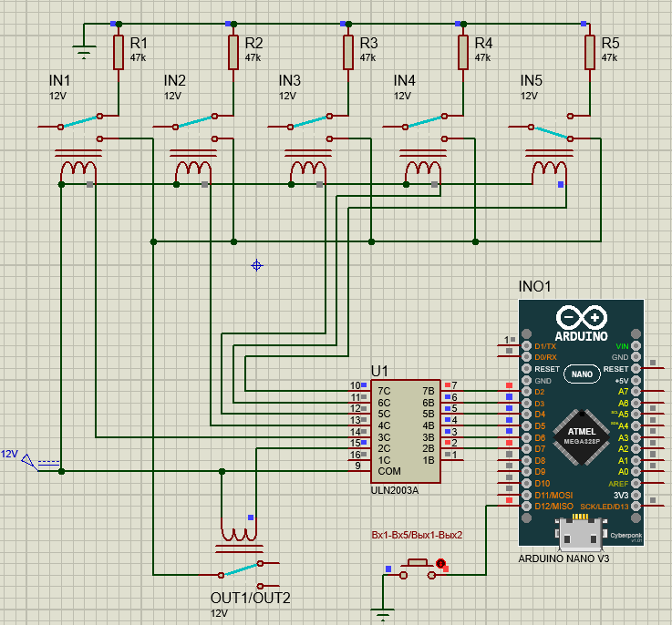The image size is (672, 625).
Task: Select the IN1 relay coil
Action: (78, 169)
